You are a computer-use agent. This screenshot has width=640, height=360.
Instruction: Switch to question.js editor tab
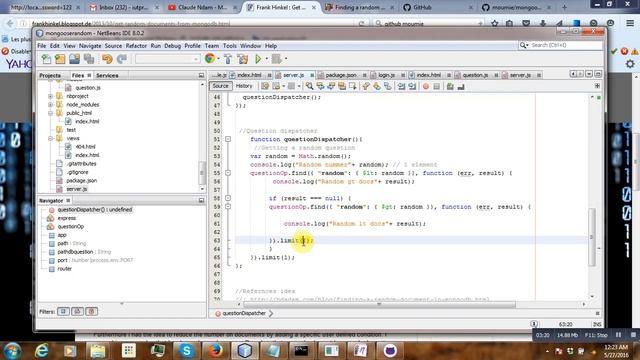tap(475, 75)
